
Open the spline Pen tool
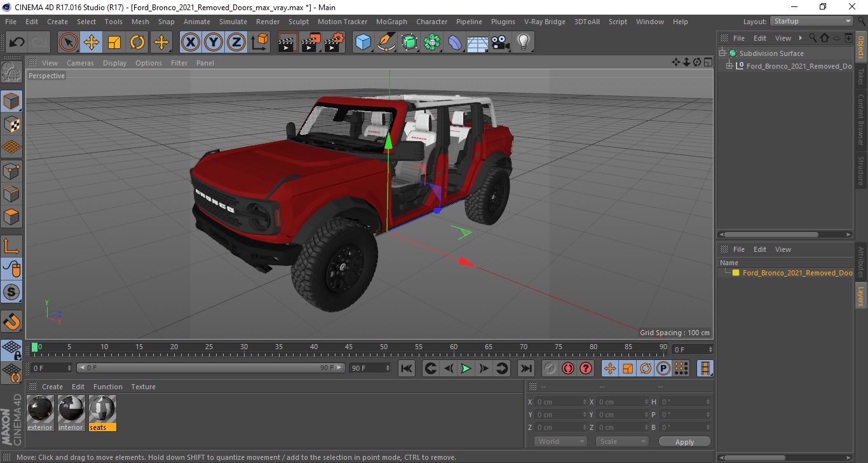386,43
